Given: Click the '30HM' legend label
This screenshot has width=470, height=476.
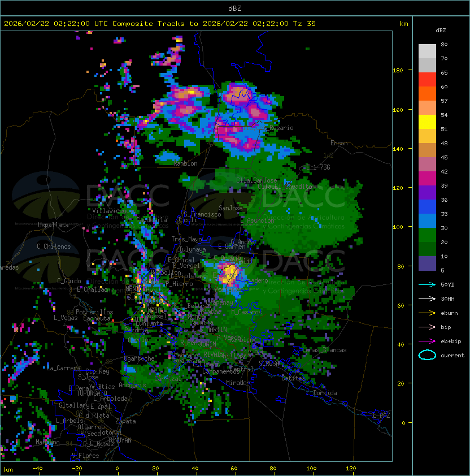Looking at the screenshot, I should click(447, 299).
